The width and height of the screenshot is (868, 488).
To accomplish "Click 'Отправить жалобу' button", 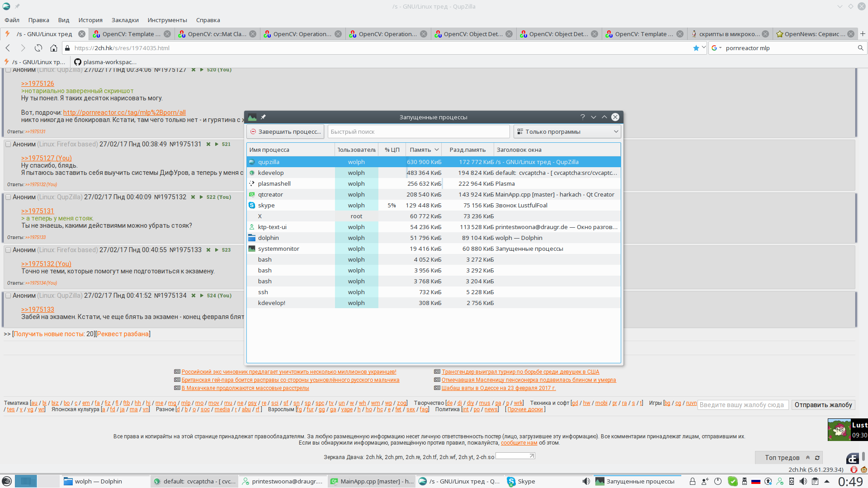I will (x=823, y=405).
